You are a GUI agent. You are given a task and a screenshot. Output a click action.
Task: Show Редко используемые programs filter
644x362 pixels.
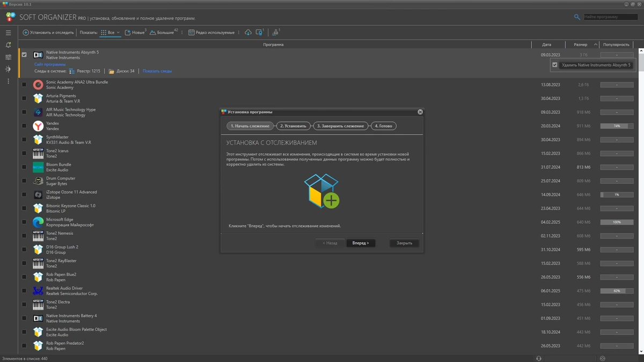[x=211, y=33]
